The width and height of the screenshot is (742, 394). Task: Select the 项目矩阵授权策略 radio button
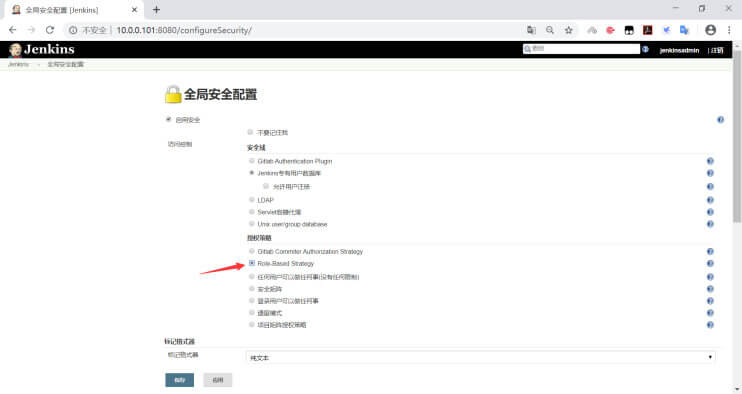[252, 324]
